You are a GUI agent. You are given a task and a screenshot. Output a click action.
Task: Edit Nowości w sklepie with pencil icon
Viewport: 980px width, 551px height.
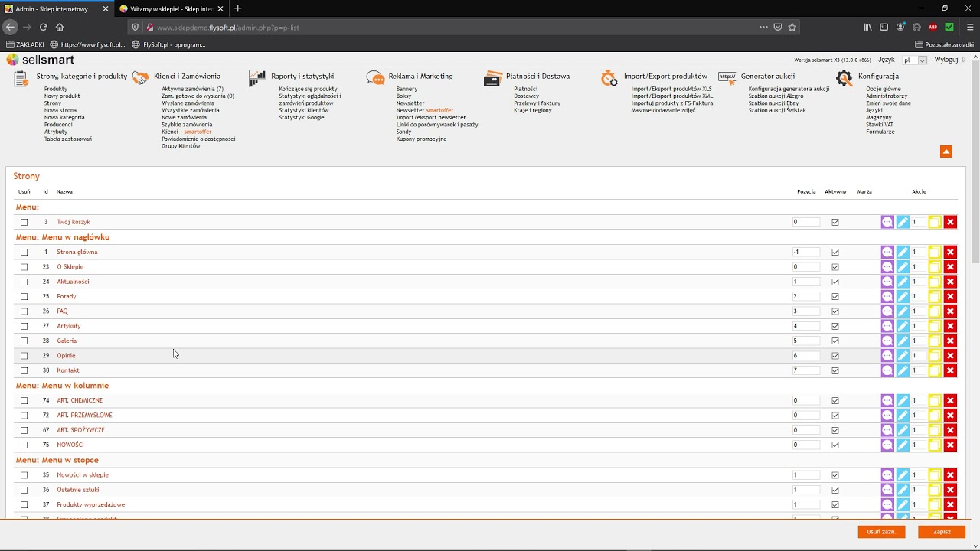[x=903, y=475]
